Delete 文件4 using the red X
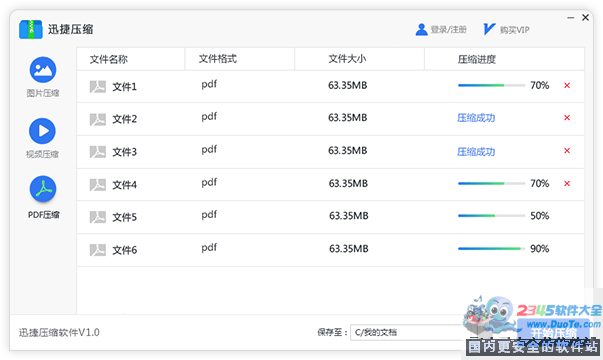Viewport: 603px width, 360px height. tap(567, 183)
